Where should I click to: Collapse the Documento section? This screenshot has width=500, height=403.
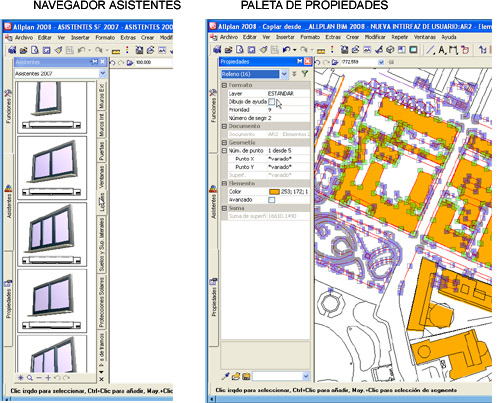tap(224, 126)
